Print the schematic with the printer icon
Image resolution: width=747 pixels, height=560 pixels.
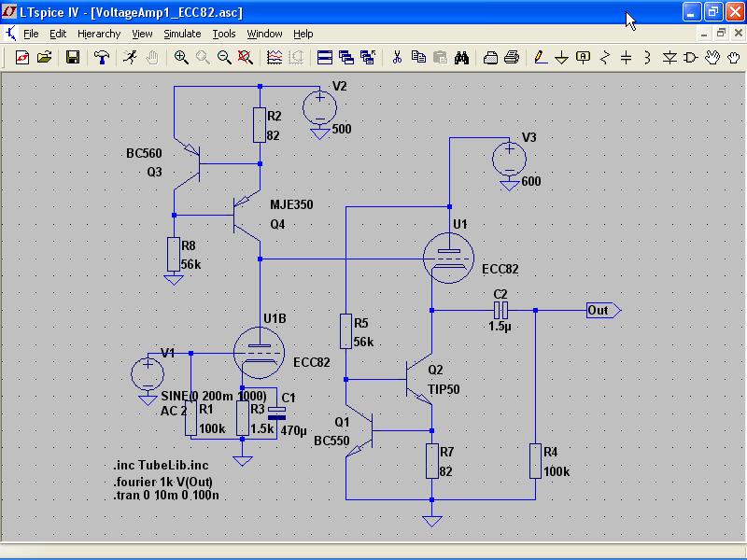(x=512, y=58)
